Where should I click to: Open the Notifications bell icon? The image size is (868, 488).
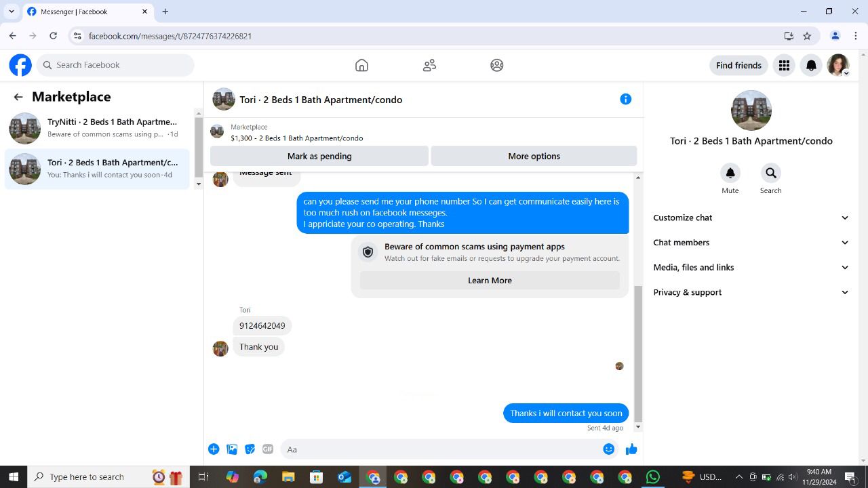(811, 65)
